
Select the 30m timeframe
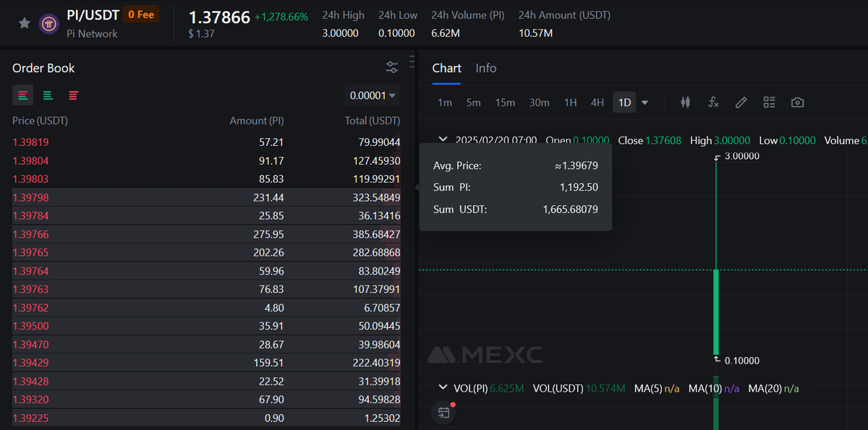tap(539, 103)
